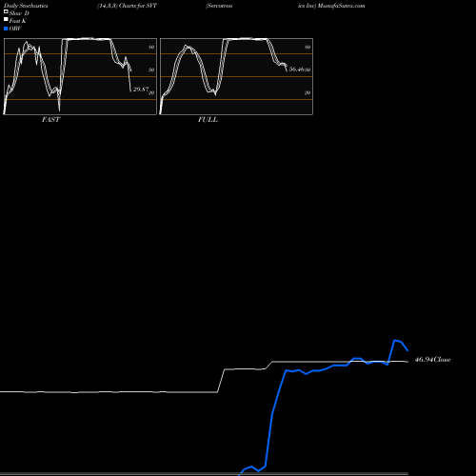The height and width of the screenshot is (476, 476).
Task: Select the FULL stochastic chart label
Action: pos(208,120)
